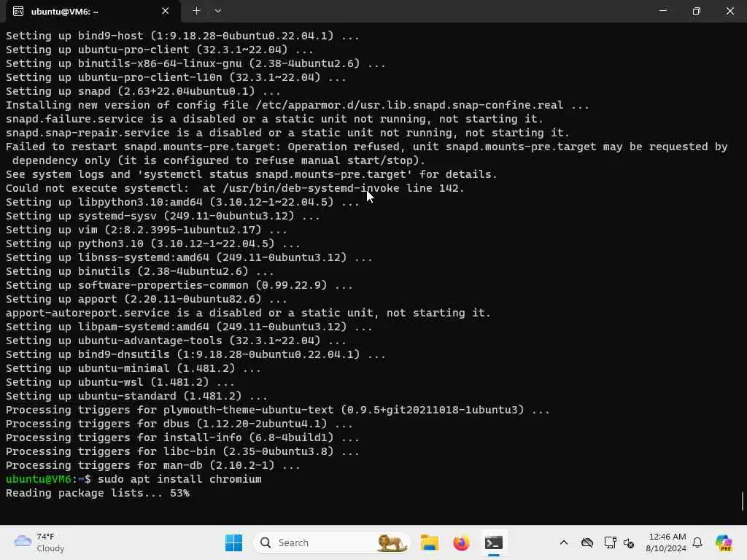Open the weather widget showing 74°F
747x560 pixels.
[39, 542]
